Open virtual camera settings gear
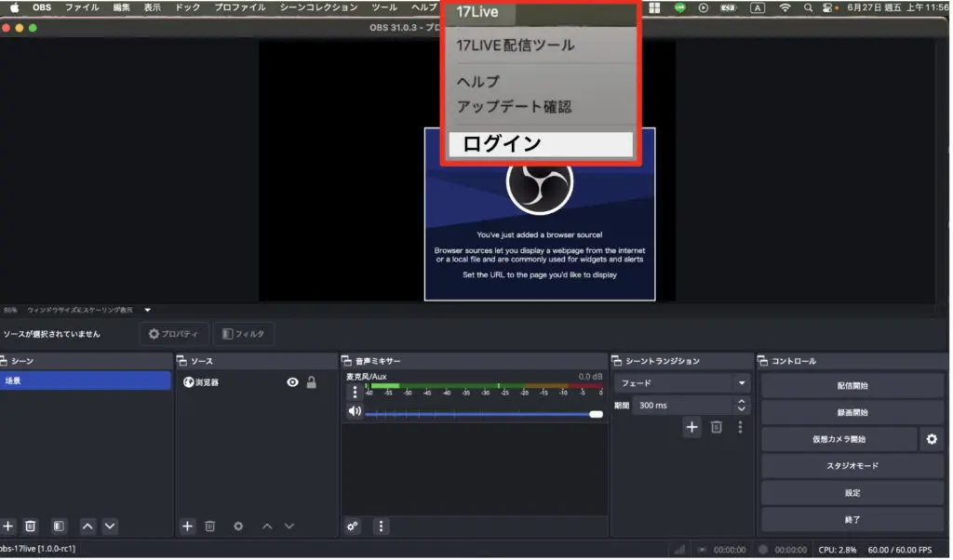This screenshot has width=953, height=560. pos(932,440)
